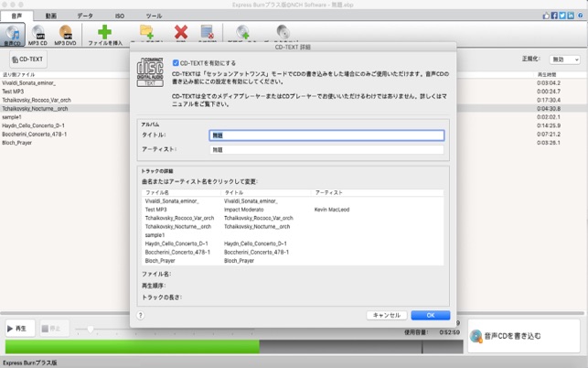Image resolution: width=588 pixels, height=368 pixels.
Task: Select Bloch_Prayer in the dialog ファイル名 column
Action: [x=160, y=261]
